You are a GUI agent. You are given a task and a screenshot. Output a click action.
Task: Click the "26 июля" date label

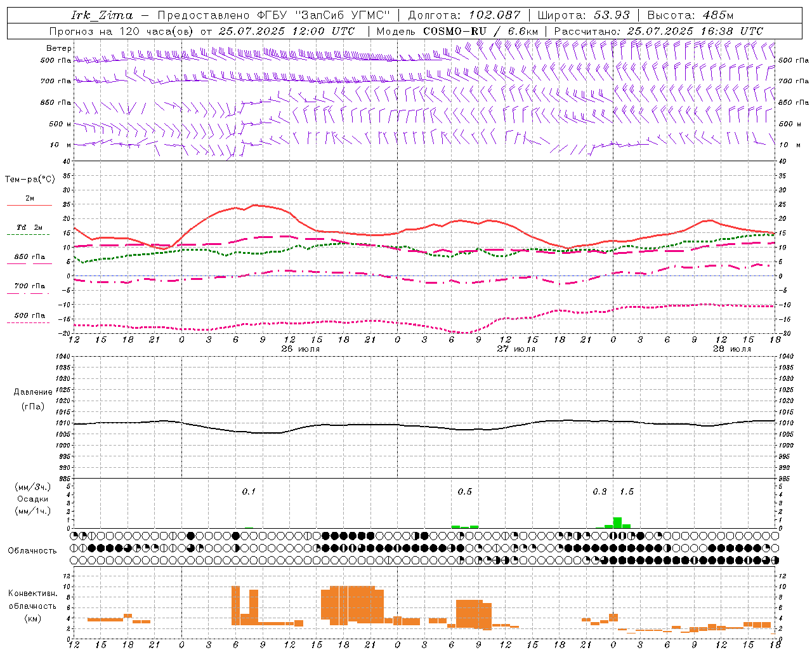tap(300, 349)
